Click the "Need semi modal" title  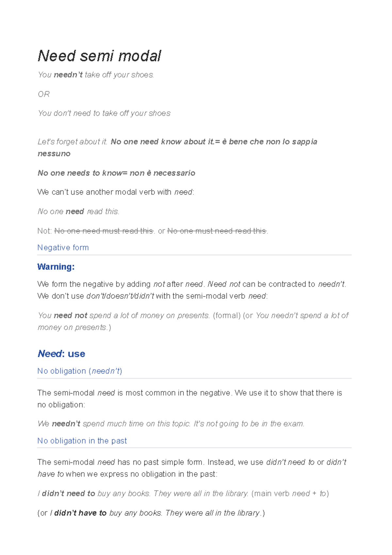point(99,56)
